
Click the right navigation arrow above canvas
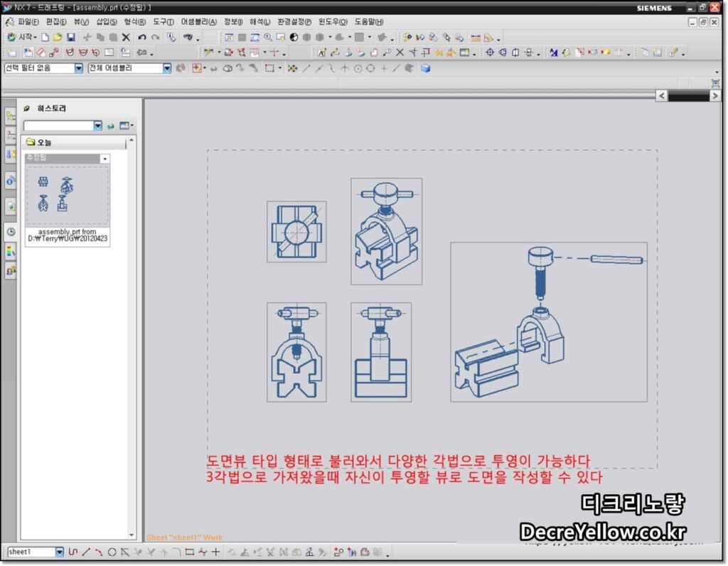tap(715, 96)
